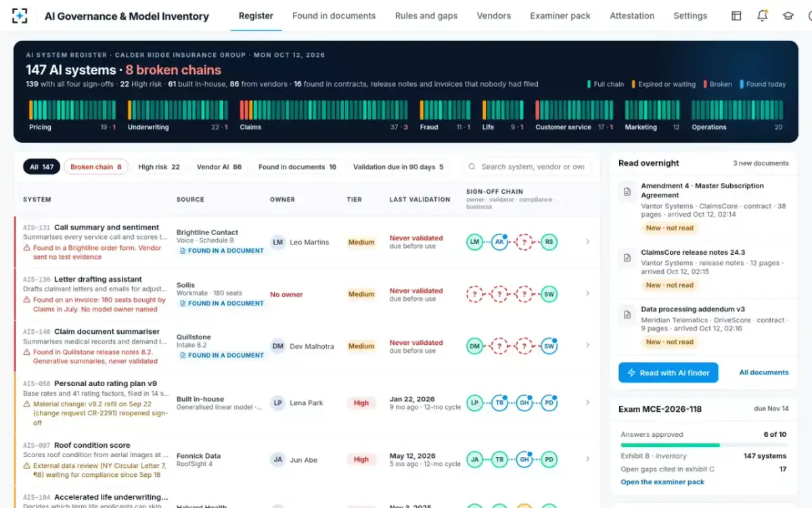Click the Underwriting department chain bar
Viewport: 812px width, 508px height.
pyautogui.click(x=178, y=110)
